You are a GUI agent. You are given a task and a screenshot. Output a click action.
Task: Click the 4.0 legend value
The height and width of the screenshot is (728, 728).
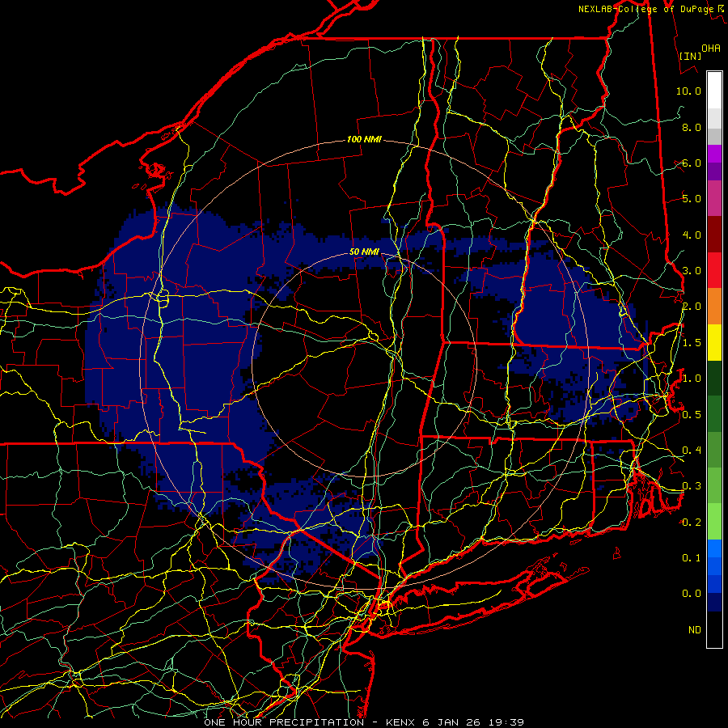[692, 235]
